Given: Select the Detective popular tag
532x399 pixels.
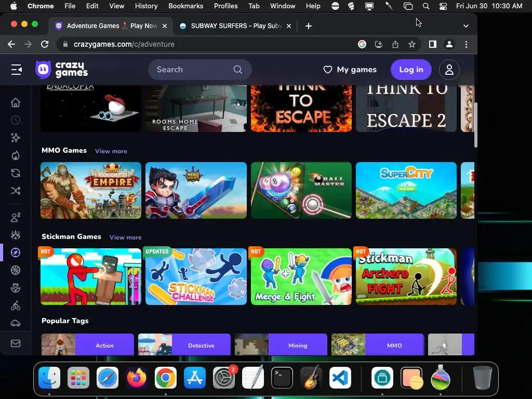Looking at the screenshot, I should (x=184, y=345).
